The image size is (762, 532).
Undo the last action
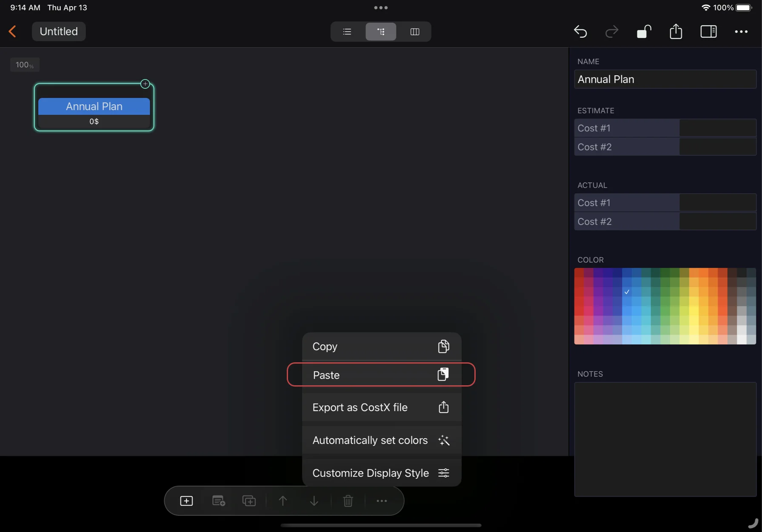(x=580, y=31)
